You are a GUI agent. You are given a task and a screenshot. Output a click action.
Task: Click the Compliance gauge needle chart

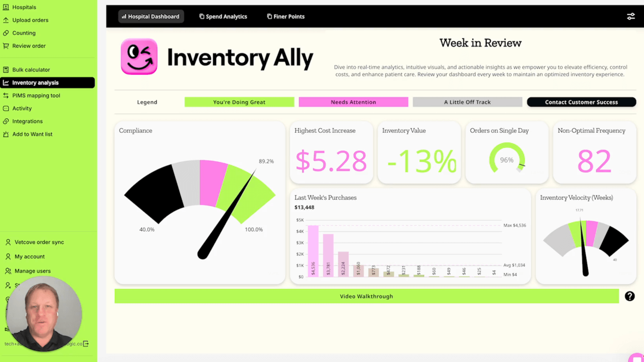200,209
